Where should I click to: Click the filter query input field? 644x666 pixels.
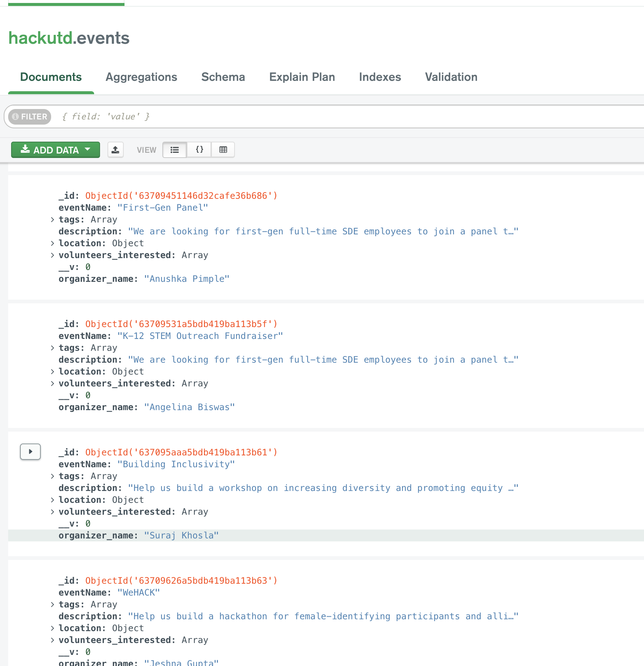pyautogui.click(x=348, y=116)
